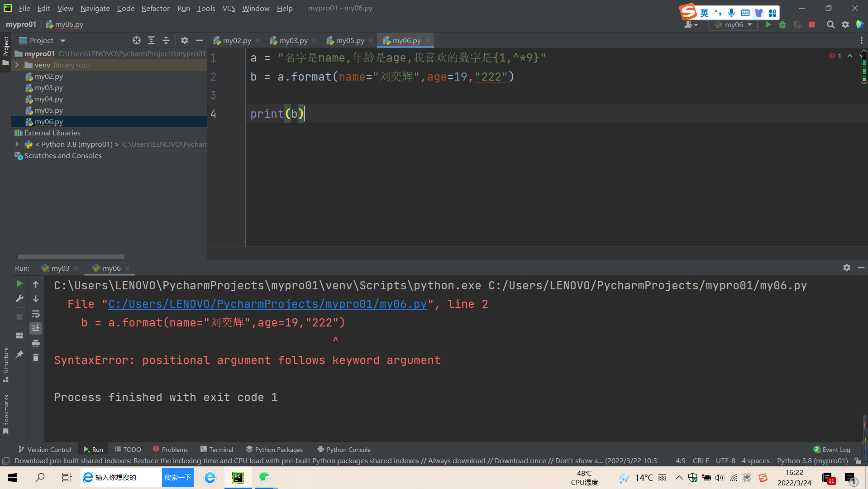Stop the process with red square

click(x=812, y=25)
